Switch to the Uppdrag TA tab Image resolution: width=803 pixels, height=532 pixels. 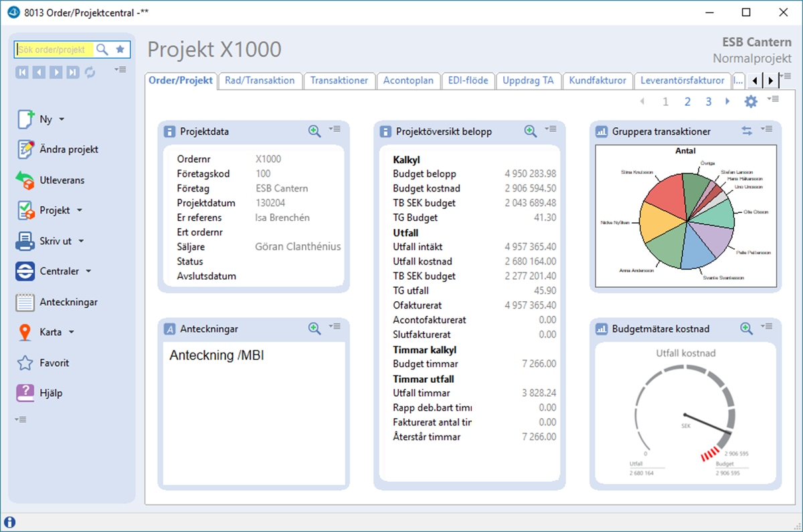528,80
